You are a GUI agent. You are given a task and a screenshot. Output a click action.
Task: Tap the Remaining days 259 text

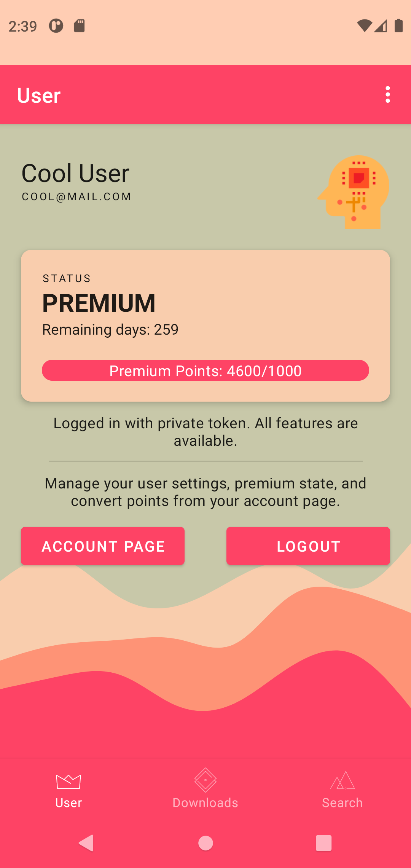tap(110, 330)
